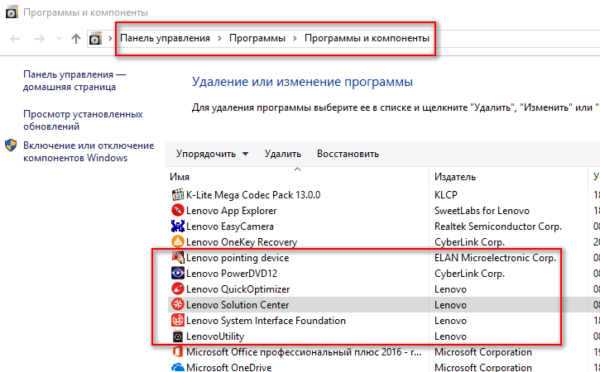Click the Lenovo Solution Center icon
600x372 pixels.
pos(178,305)
